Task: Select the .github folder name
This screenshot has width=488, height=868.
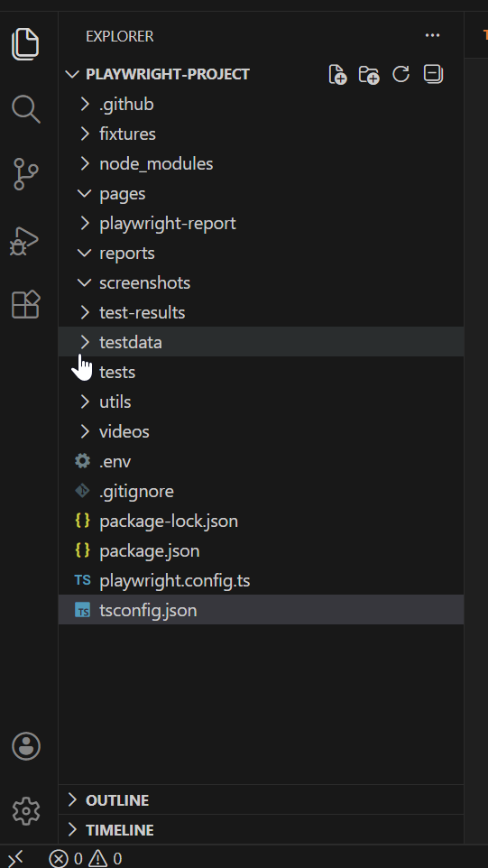Action: tap(126, 104)
